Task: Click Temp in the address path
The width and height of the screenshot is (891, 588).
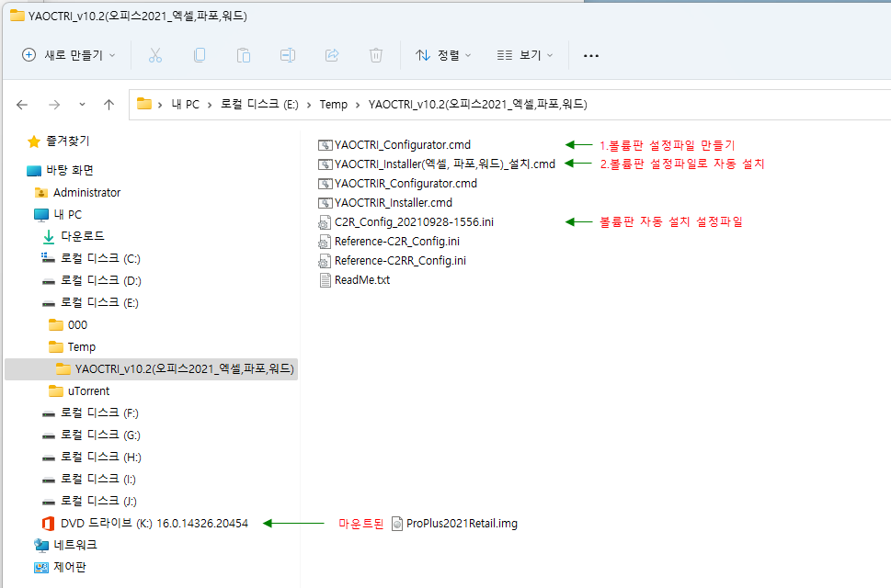Action: click(x=334, y=105)
